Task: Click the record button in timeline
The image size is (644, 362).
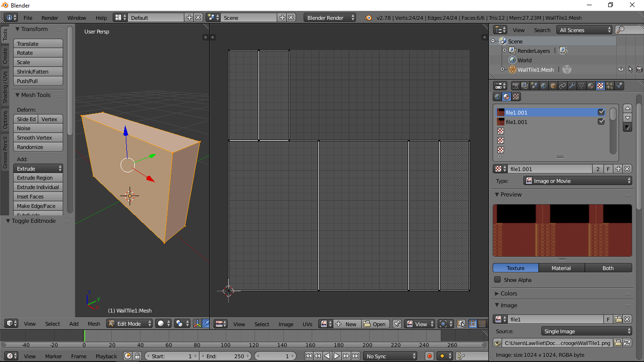Action: pyautogui.click(x=429, y=356)
